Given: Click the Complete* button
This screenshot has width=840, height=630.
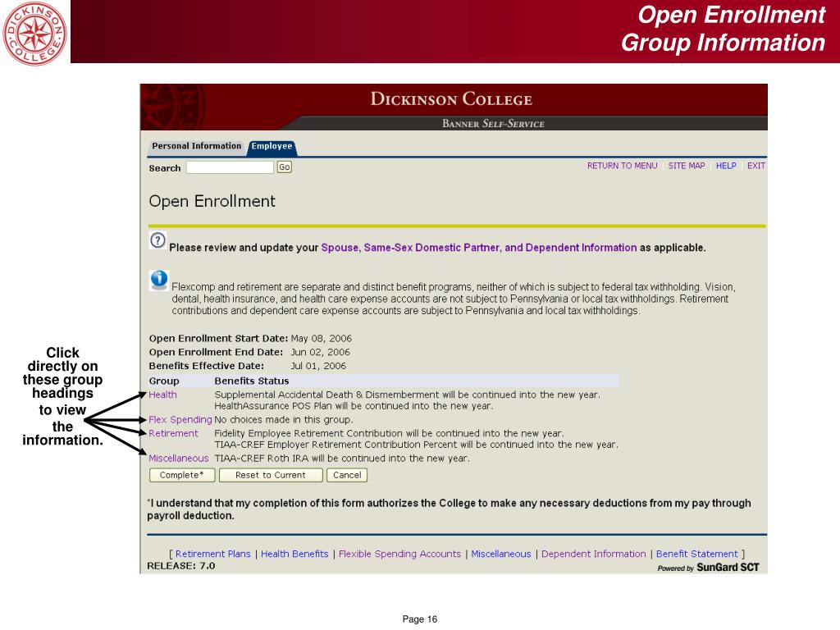Looking at the screenshot, I should coord(182,475).
